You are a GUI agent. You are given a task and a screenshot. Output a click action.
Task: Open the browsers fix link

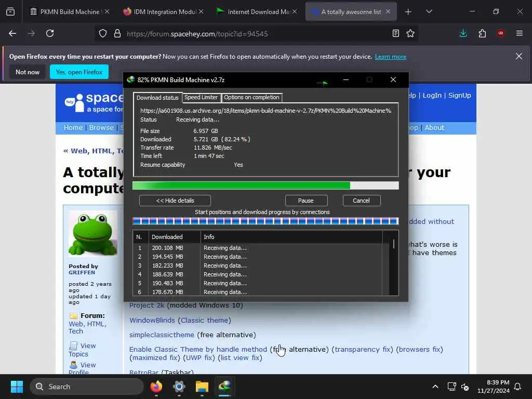point(419,350)
